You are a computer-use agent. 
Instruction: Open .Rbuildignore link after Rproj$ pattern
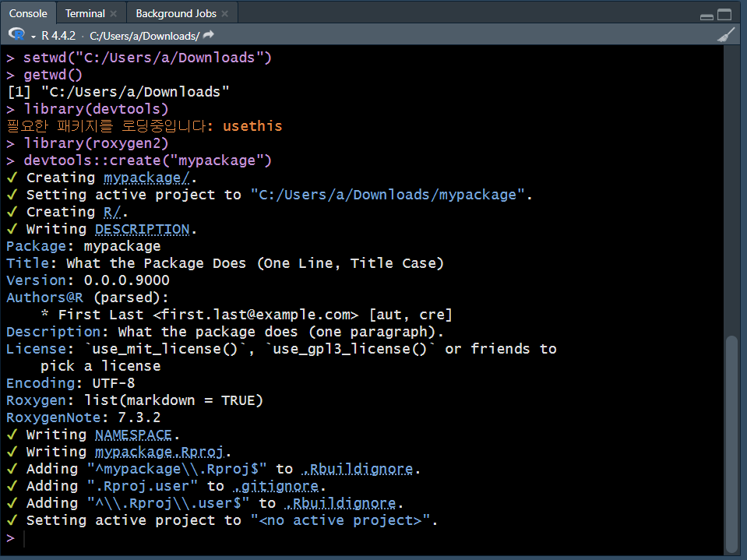point(358,469)
